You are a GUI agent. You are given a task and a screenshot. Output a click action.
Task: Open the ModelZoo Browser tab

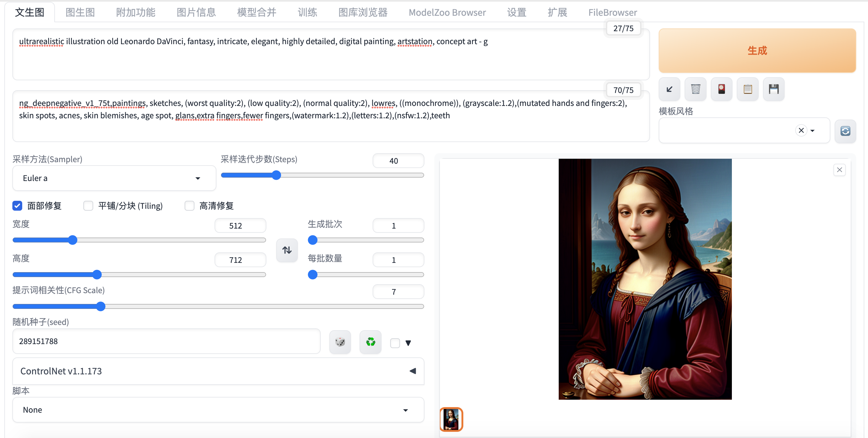tap(447, 12)
